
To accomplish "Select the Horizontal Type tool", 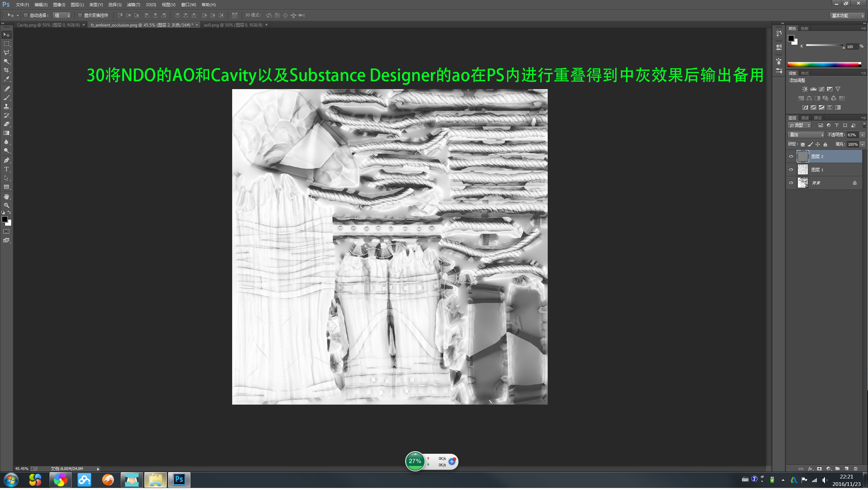I will point(6,169).
